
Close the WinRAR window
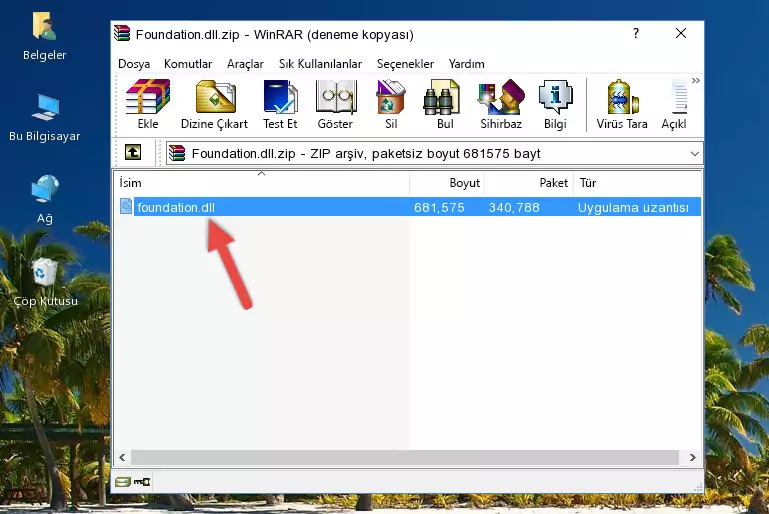click(681, 33)
